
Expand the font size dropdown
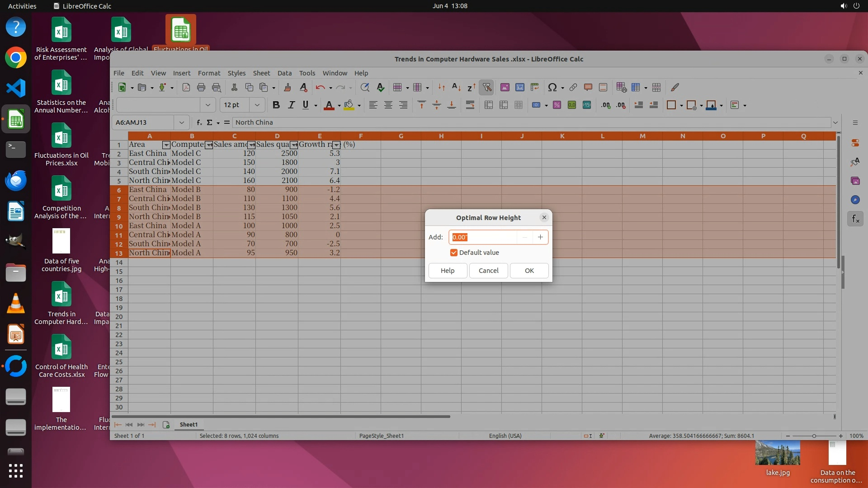click(x=257, y=105)
